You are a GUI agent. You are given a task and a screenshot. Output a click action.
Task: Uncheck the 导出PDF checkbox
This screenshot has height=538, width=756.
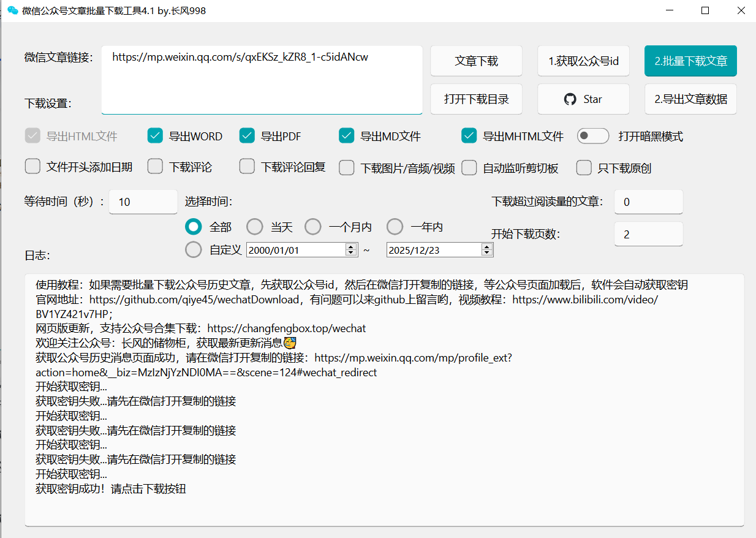coord(247,135)
